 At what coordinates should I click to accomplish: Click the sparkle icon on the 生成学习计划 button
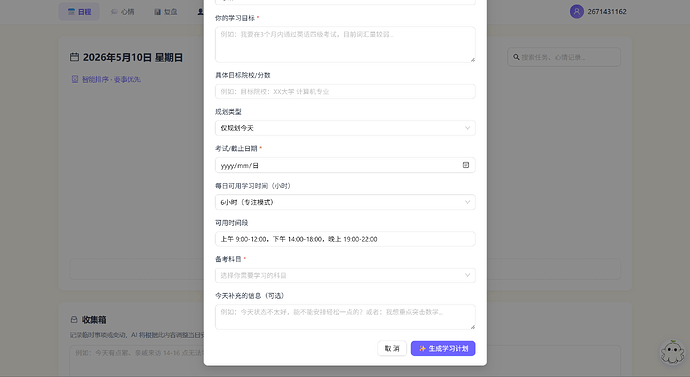(422, 348)
